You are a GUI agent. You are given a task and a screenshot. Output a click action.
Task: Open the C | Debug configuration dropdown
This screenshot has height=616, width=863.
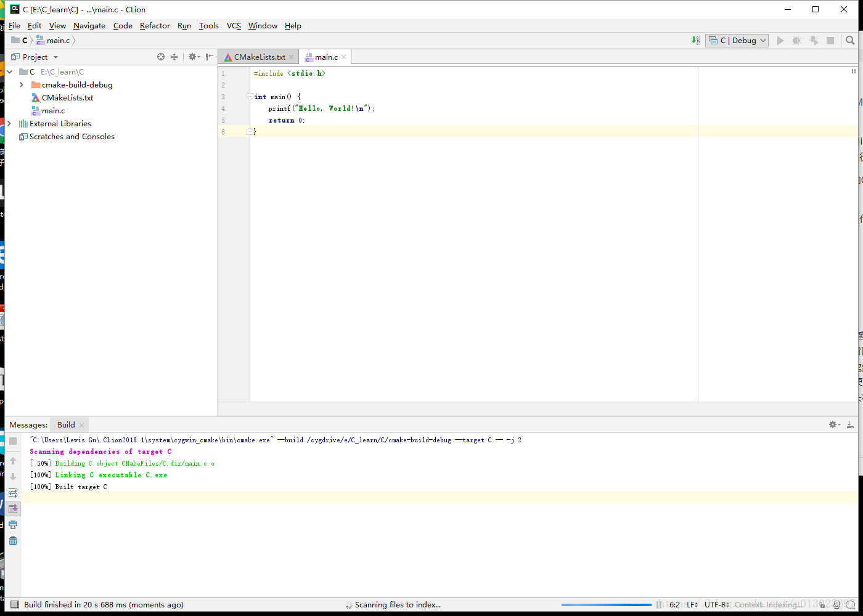click(737, 41)
